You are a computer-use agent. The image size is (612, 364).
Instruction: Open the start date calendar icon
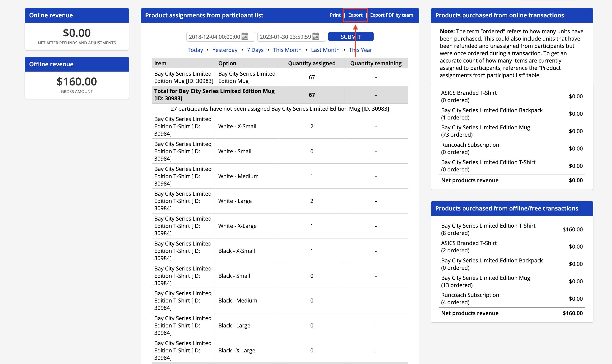pos(245,37)
